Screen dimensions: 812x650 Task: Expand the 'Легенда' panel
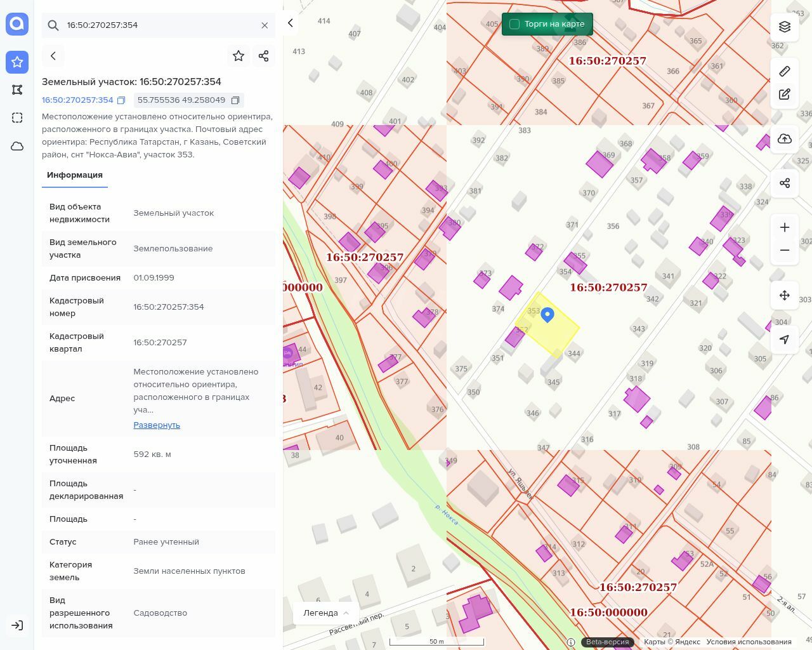(x=326, y=613)
